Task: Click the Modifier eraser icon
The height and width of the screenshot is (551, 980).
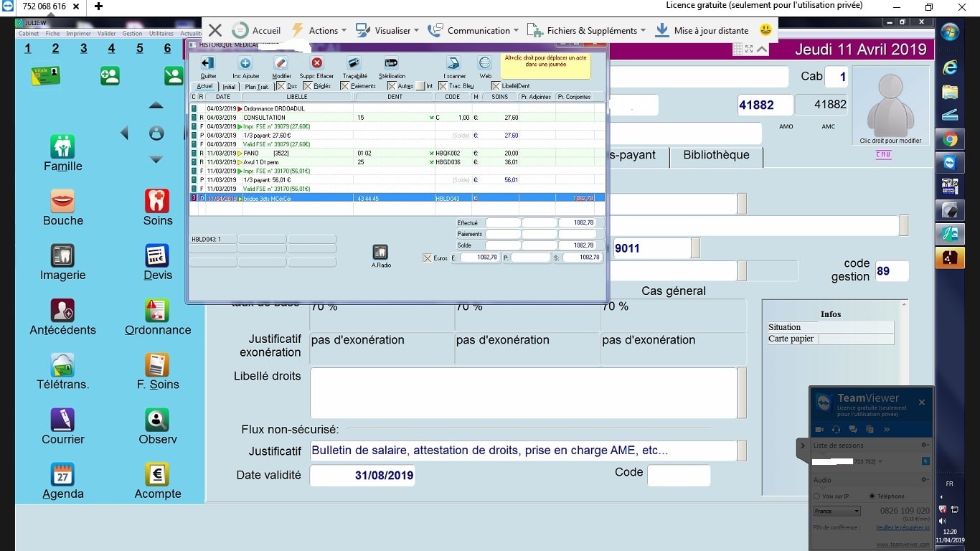Action: [x=281, y=64]
